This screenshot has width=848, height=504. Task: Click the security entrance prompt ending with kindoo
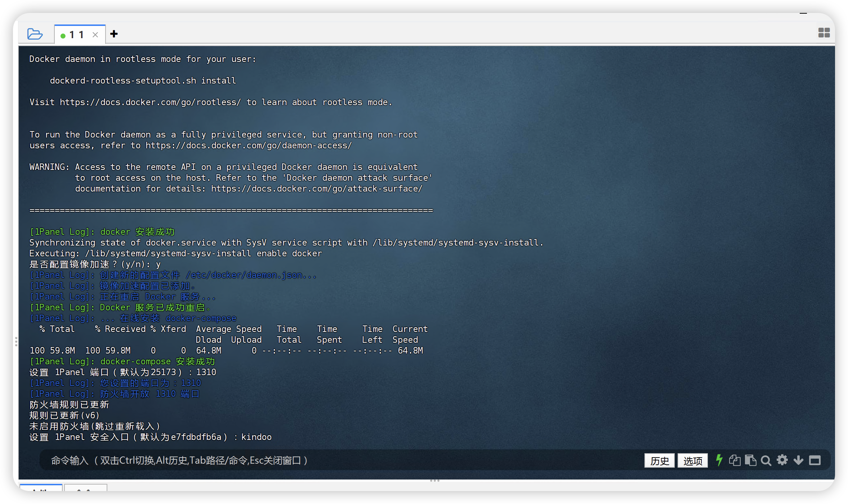151,437
